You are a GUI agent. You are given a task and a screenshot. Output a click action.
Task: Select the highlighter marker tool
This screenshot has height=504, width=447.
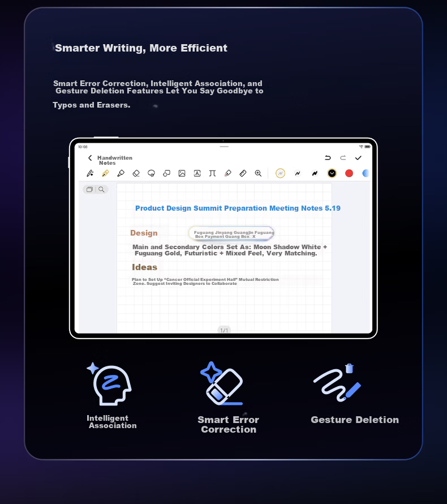[121, 173]
